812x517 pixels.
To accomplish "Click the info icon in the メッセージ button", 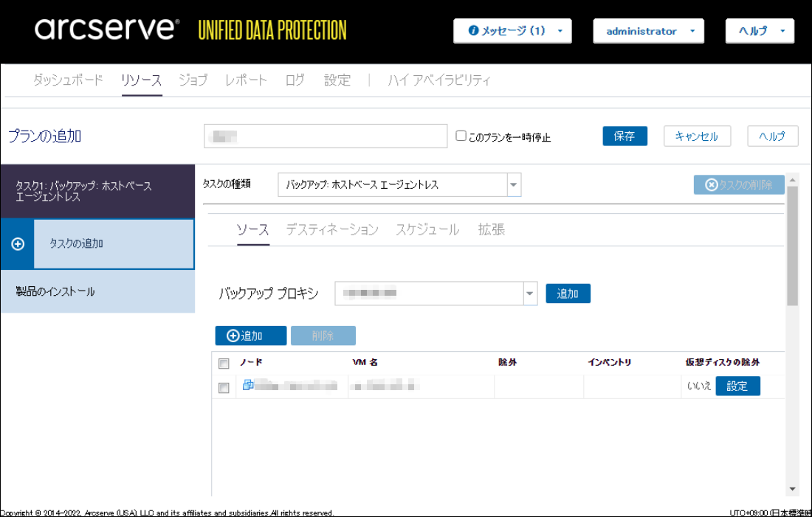I will pos(473,31).
